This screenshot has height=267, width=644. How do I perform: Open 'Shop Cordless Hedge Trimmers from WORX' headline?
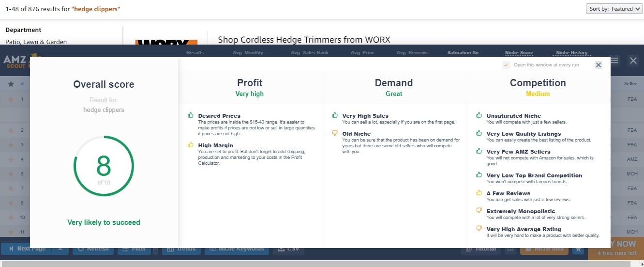(x=304, y=40)
